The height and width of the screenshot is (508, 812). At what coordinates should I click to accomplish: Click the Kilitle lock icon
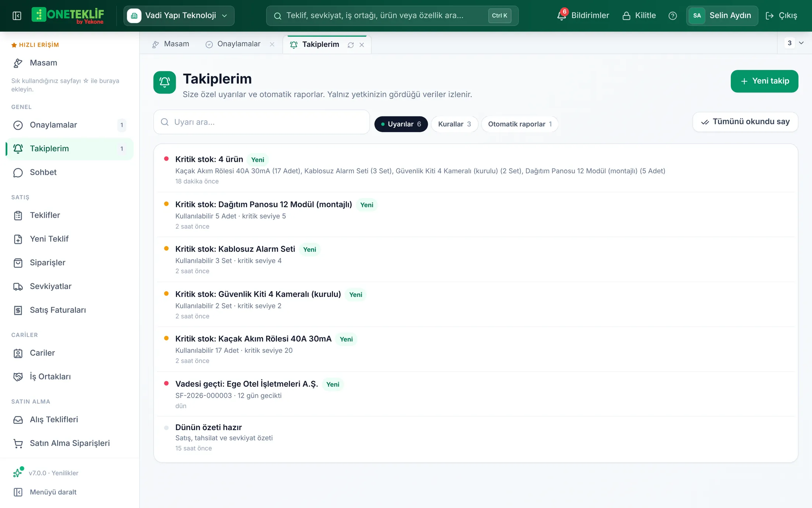[626, 16]
